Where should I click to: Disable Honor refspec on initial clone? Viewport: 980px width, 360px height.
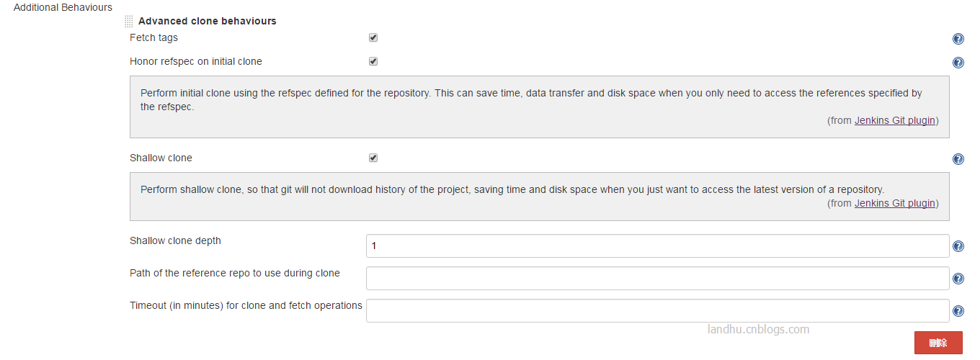click(x=373, y=61)
